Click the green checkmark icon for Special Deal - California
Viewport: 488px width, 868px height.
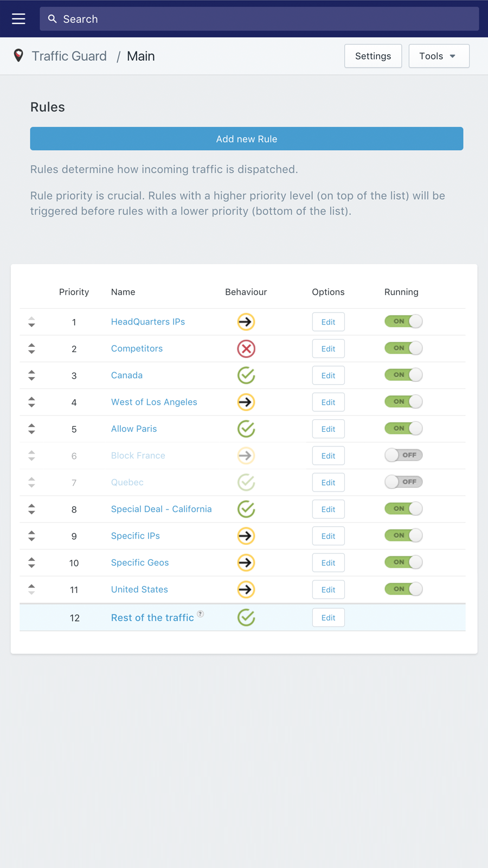[246, 509]
